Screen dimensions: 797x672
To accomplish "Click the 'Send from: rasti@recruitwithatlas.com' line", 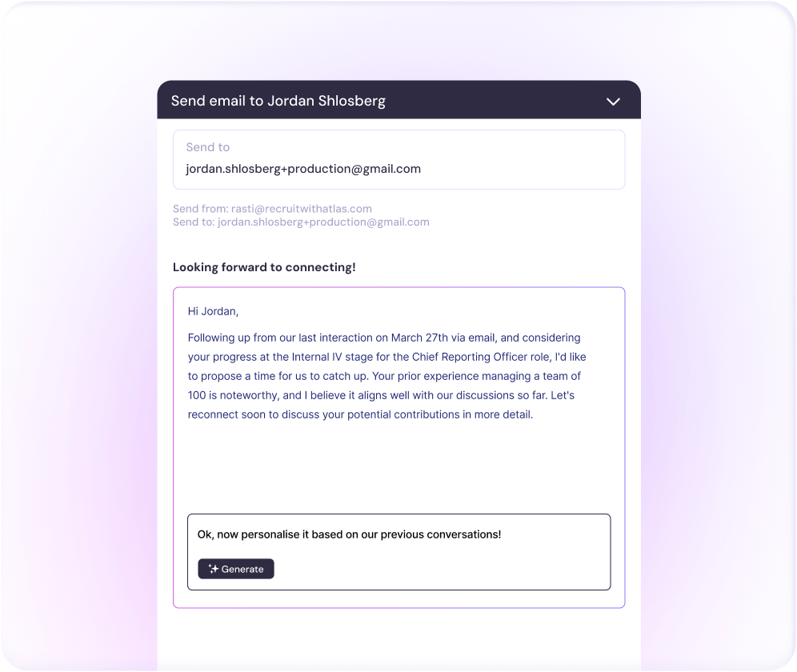I will pos(272,209).
